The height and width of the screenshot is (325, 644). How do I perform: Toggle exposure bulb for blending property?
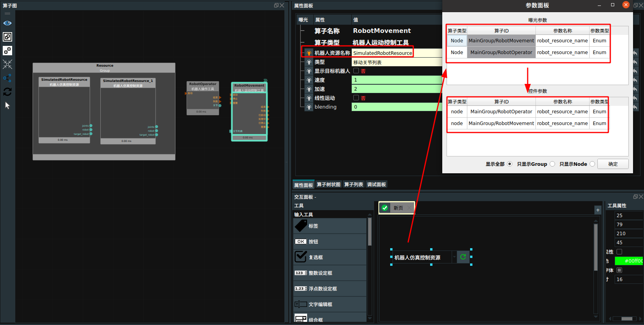tap(309, 107)
